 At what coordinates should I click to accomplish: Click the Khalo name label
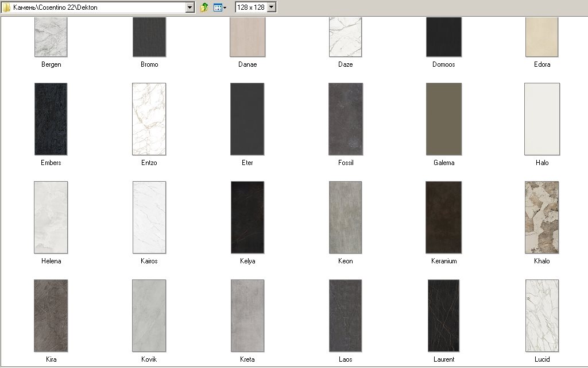[542, 261]
